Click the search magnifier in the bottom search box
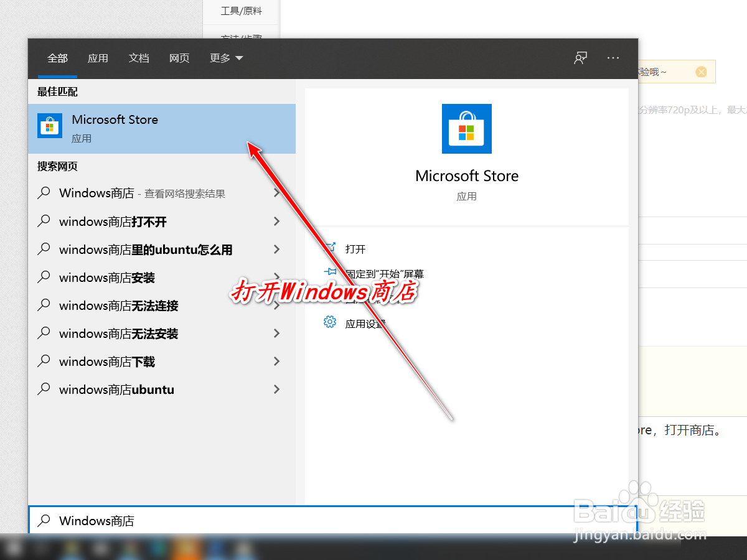The image size is (747, 560). [44, 521]
